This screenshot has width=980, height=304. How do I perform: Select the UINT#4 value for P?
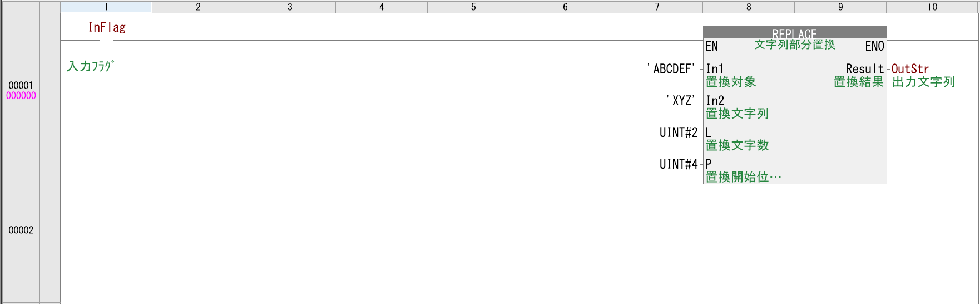click(x=678, y=164)
